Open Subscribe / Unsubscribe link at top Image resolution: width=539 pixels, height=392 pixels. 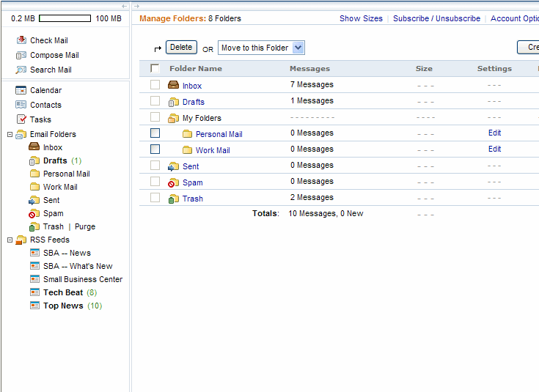click(x=436, y=18)
